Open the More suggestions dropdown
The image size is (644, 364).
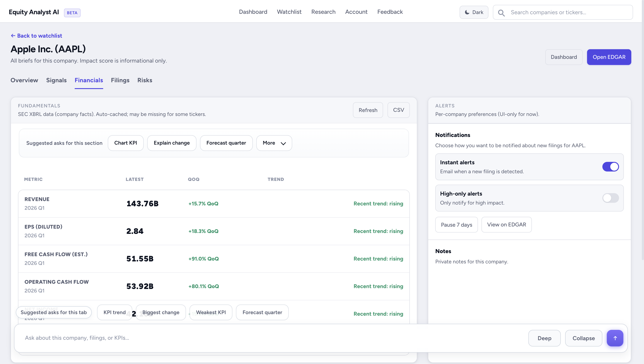click(274, 143)
